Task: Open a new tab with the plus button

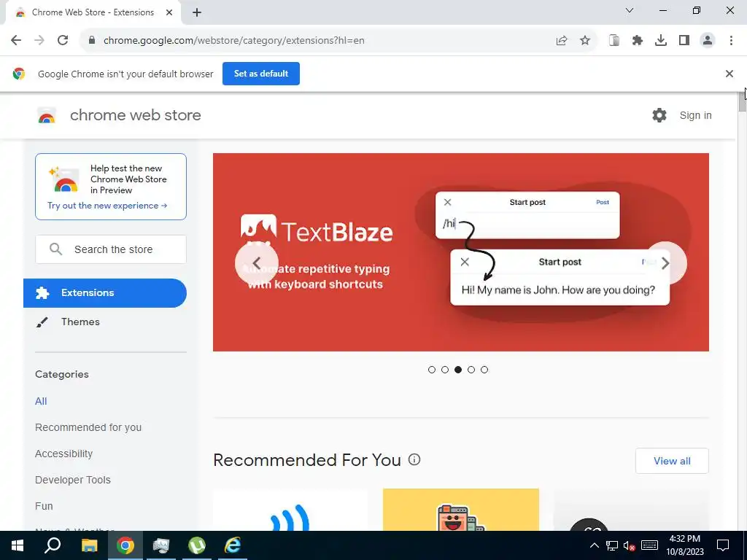Action: (197, 13)
